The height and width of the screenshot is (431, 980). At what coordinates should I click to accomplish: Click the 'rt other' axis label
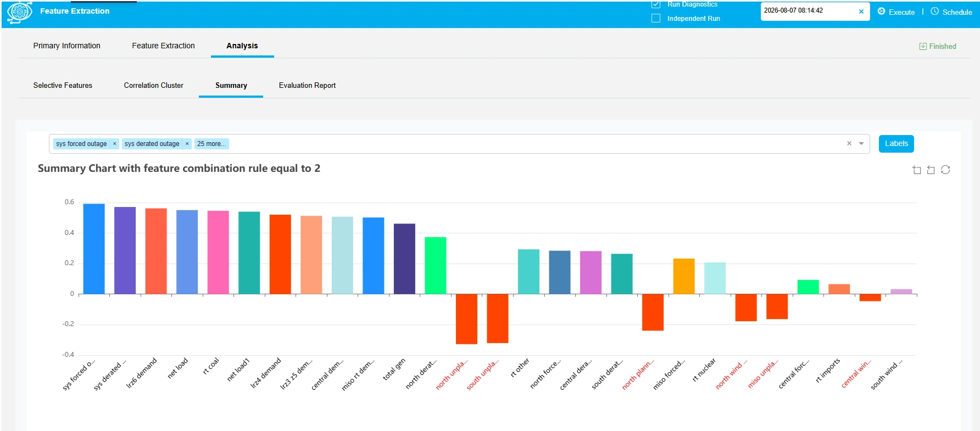[x=520, y=367]
